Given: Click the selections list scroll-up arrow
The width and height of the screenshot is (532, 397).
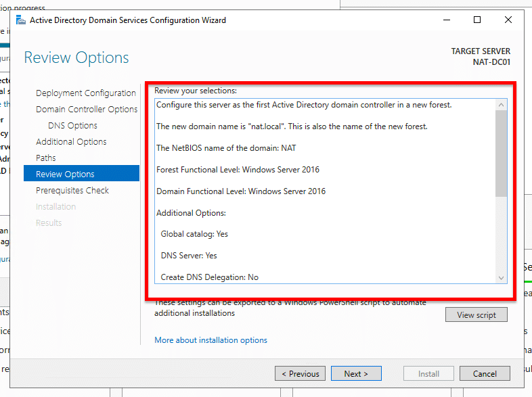Looking at the screenshot, I should point(501,105).
